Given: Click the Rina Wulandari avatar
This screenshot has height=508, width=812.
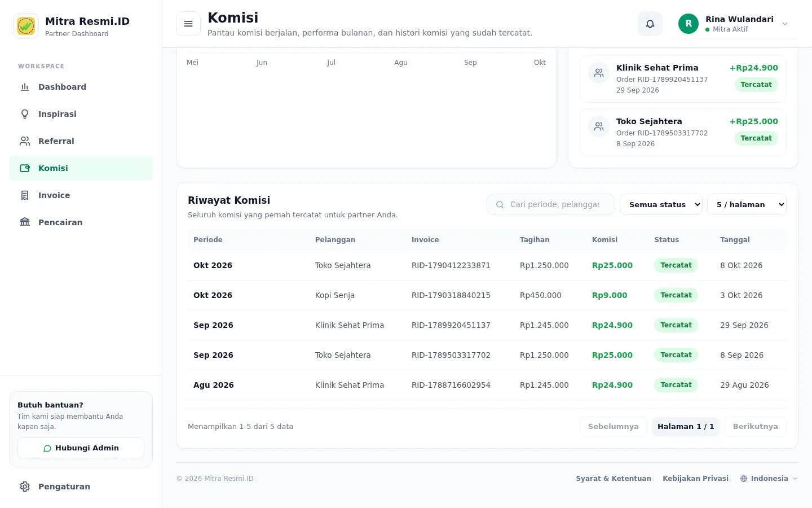Looking at the screenshot, I should pyautogui.click(x=689, y=24).
